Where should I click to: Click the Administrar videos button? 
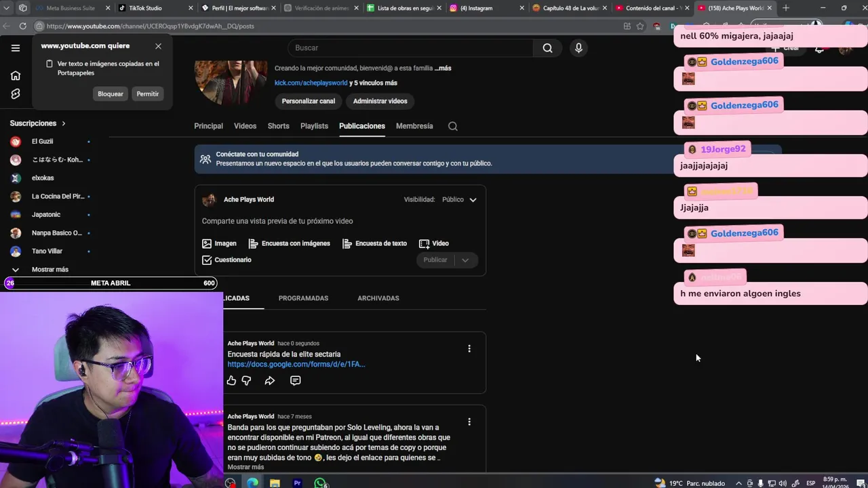pos(380,101)
